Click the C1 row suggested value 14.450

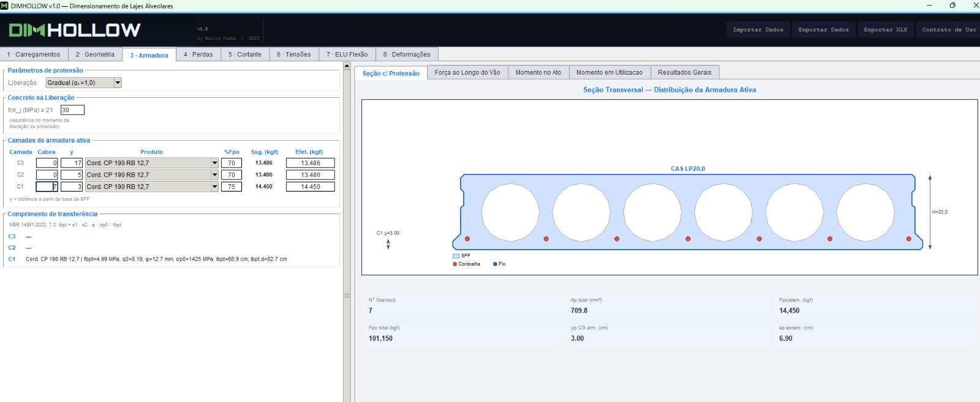[x=263, y=187]
